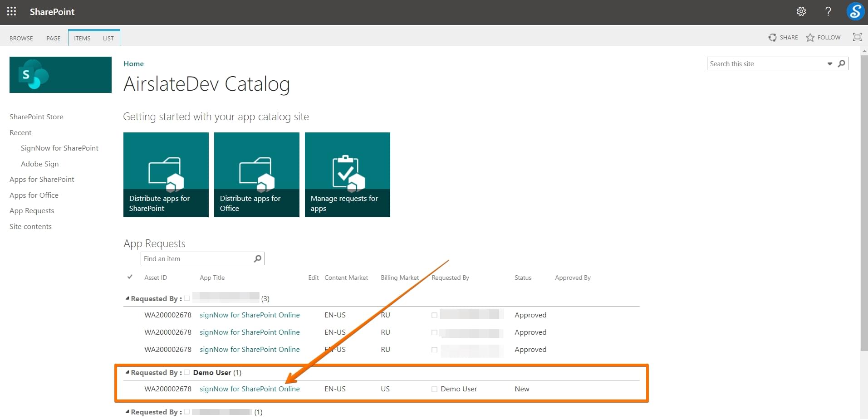Toggle presence checkbox in third Approved row
Image resolution: width=868 pixels, height=419 pixels.
(x=434, y=350)
